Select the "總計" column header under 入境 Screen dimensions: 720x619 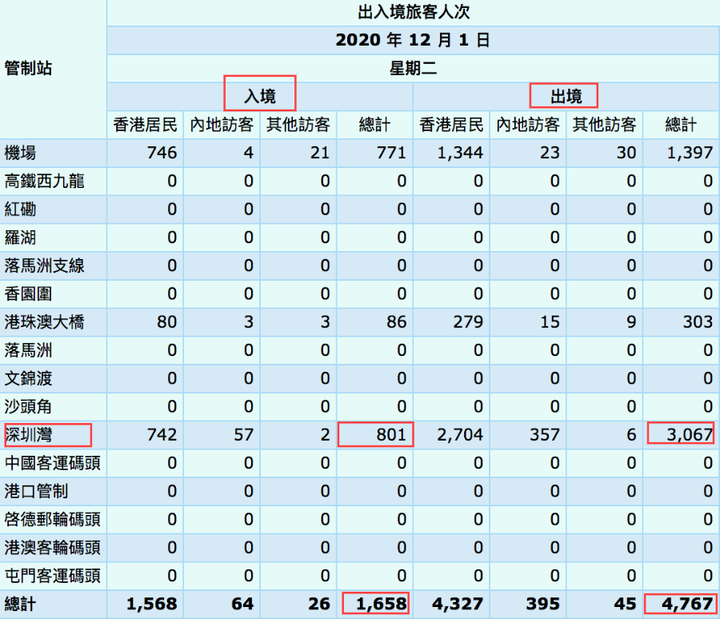coord(375,124)
